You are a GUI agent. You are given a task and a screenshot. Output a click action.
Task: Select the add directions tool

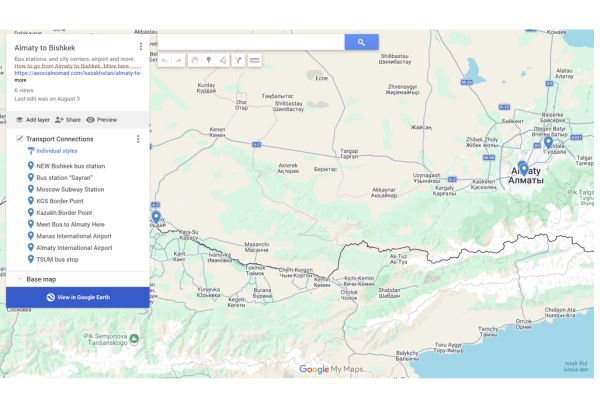(x=238, y=60)
